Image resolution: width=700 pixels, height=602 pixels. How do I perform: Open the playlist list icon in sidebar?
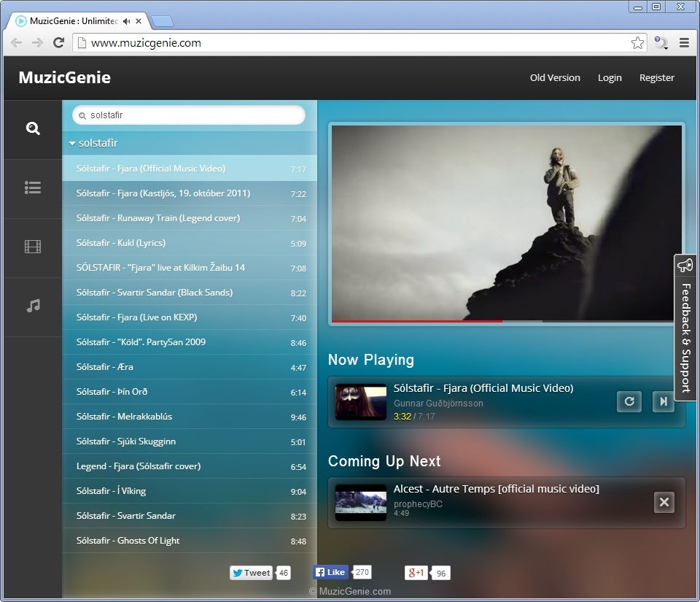[33, 188]
